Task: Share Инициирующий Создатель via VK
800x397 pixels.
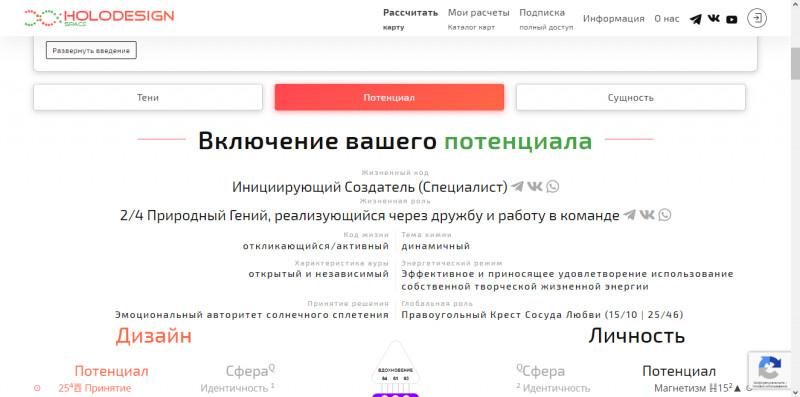Action: click(535, 187)
